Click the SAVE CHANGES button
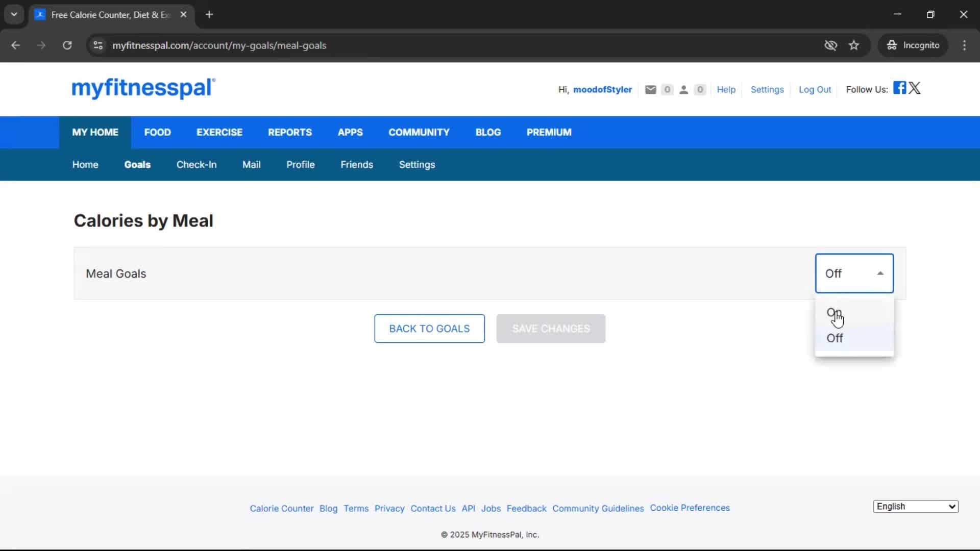980x551 pixels. 551,329
